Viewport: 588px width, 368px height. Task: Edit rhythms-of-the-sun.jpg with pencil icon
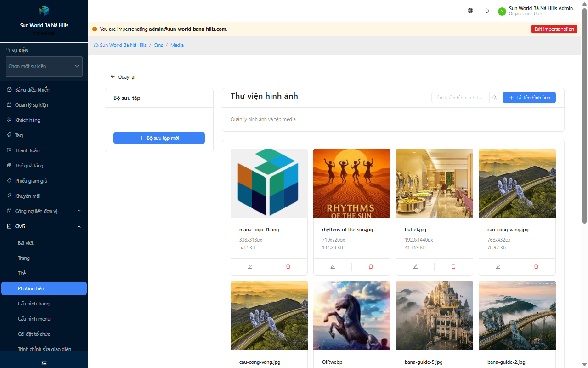click(x=333, y=266)
